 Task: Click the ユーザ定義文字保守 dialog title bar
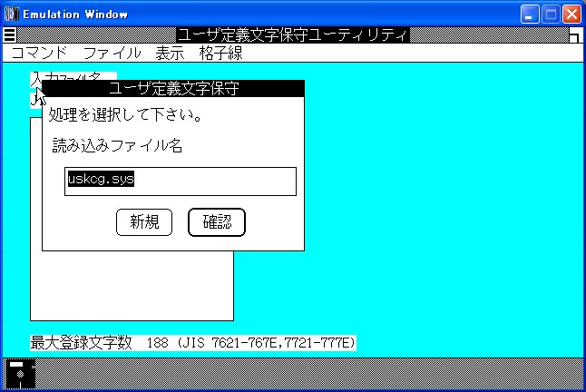tap(172, 89)
